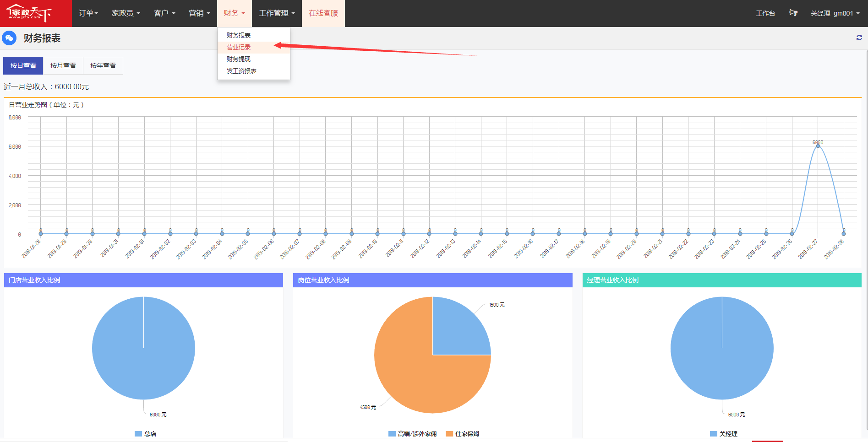
Task: Click the 财务报表 page title
Action: click(x=42, y=38)
